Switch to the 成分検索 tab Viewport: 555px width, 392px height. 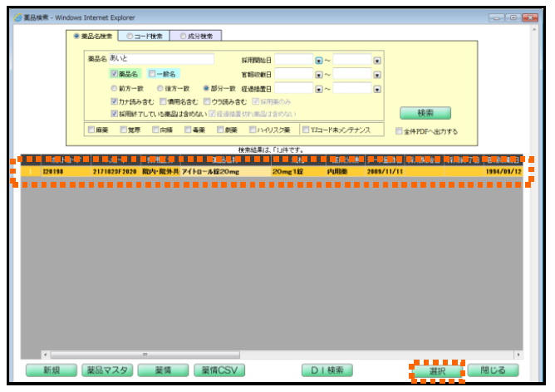point(196,37)
